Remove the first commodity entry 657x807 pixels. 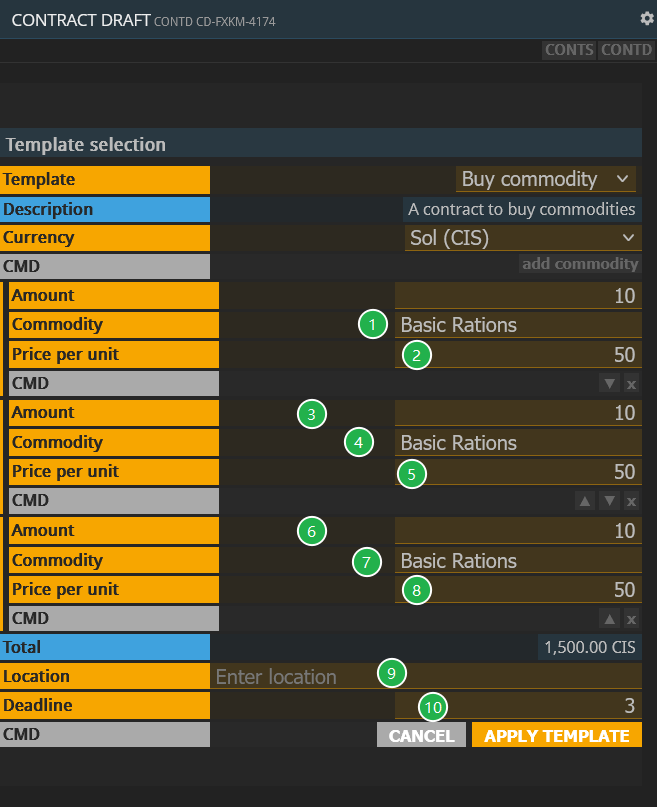coord(631,383)
